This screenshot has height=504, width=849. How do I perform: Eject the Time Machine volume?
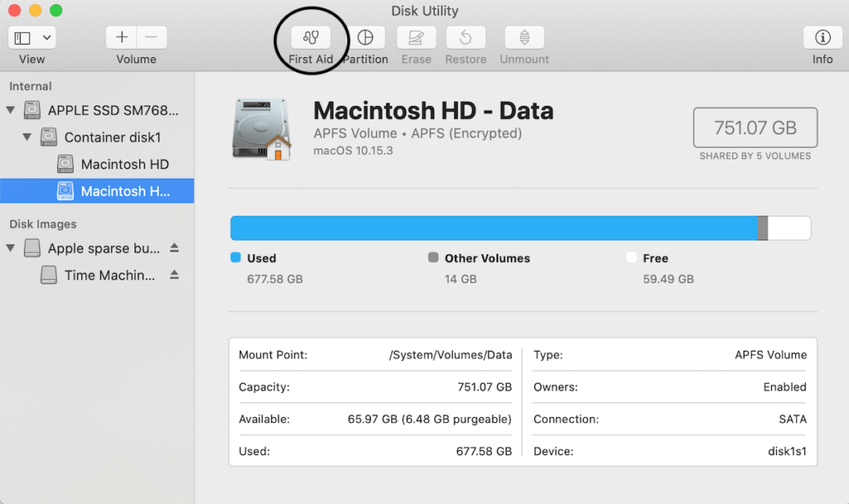(174, 275)
